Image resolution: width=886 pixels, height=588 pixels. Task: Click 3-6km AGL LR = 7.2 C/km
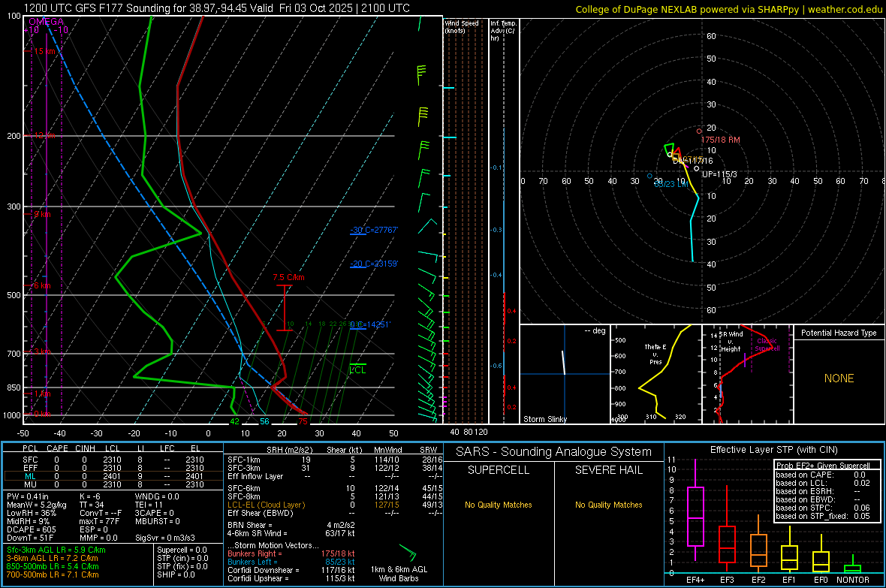pos(53,558)
